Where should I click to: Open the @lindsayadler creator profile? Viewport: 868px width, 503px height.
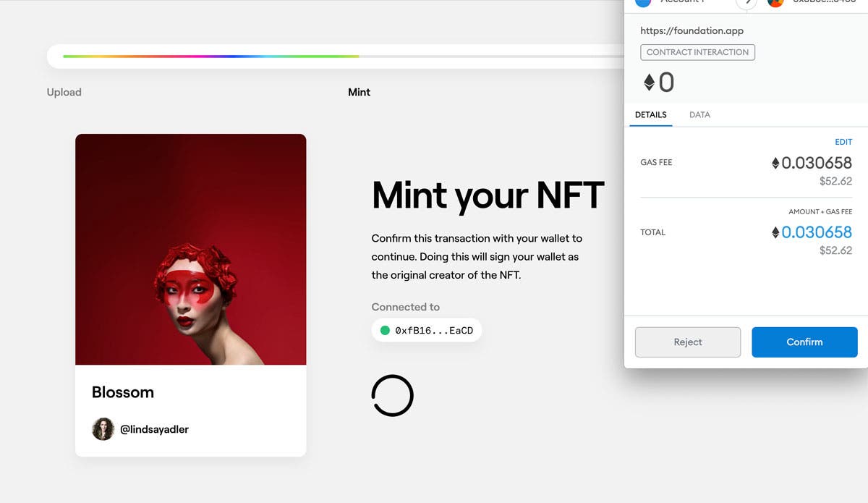(x=154, y=429)
